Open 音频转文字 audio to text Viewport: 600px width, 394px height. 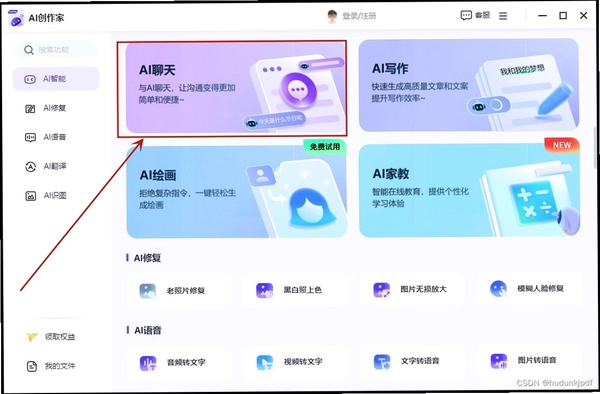coord(179,363)
